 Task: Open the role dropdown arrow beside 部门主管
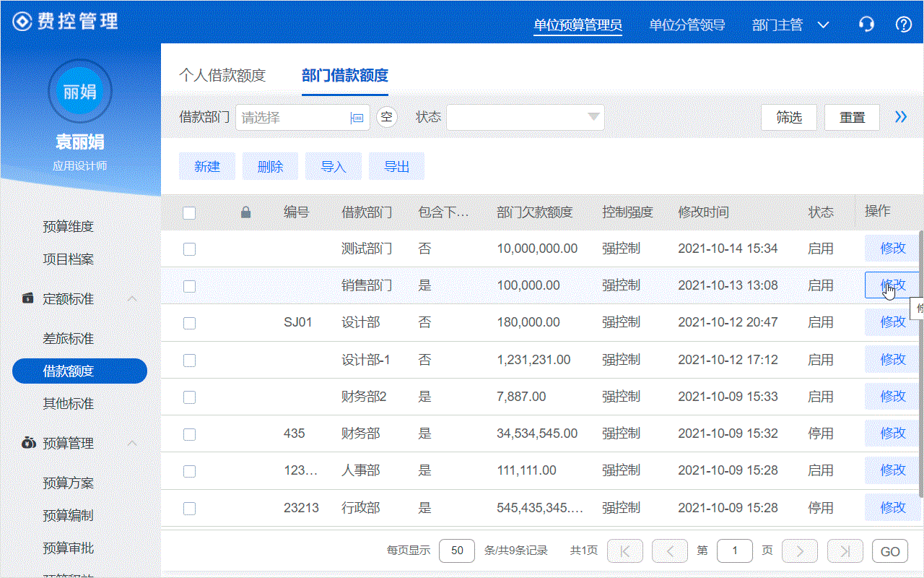[823, 25]
